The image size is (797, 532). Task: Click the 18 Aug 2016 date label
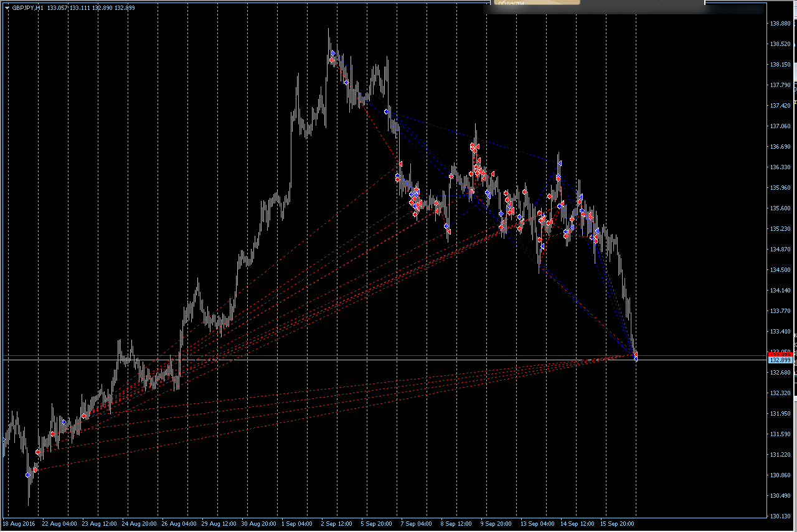click(19, 524)
